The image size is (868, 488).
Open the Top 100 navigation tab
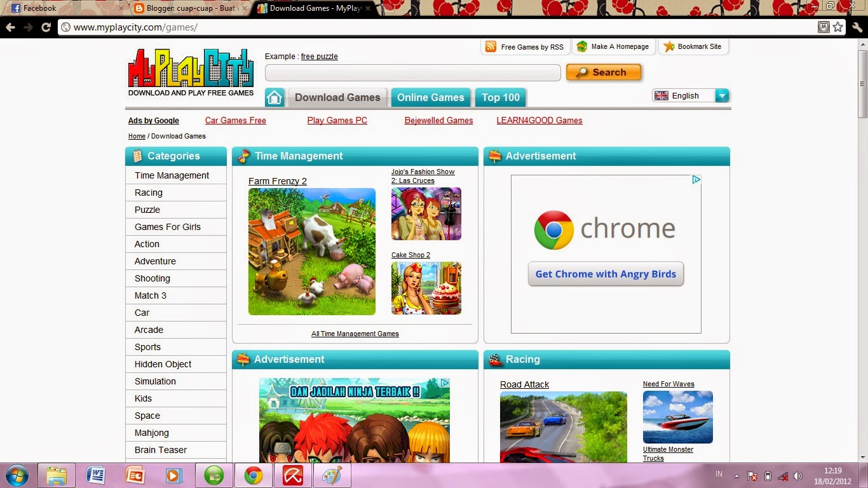coord(501,97)
